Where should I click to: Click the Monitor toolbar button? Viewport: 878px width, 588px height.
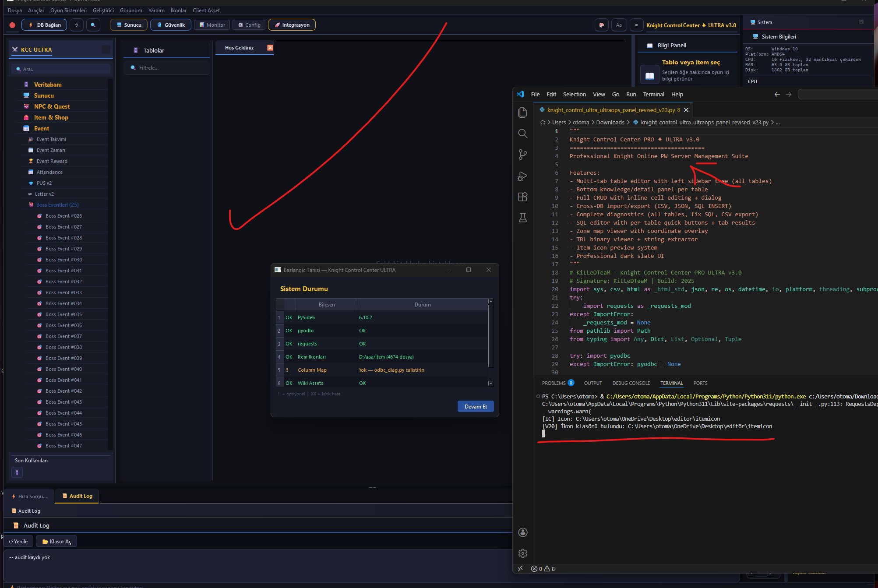(212, 25)
